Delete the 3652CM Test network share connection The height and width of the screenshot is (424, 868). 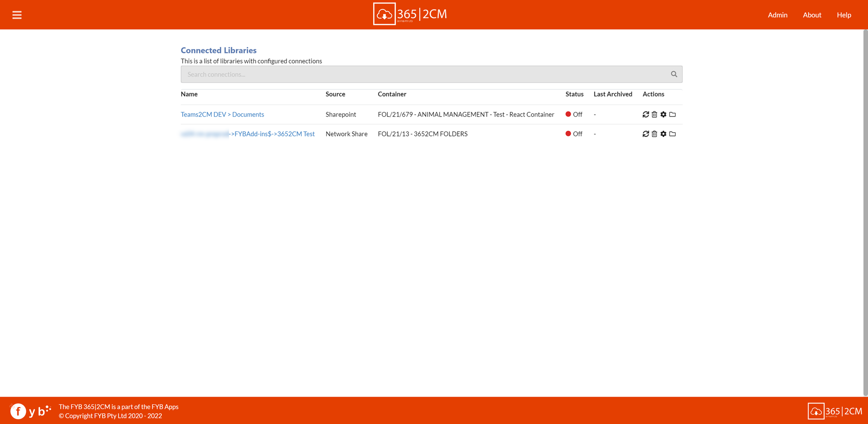coord(654,134)
